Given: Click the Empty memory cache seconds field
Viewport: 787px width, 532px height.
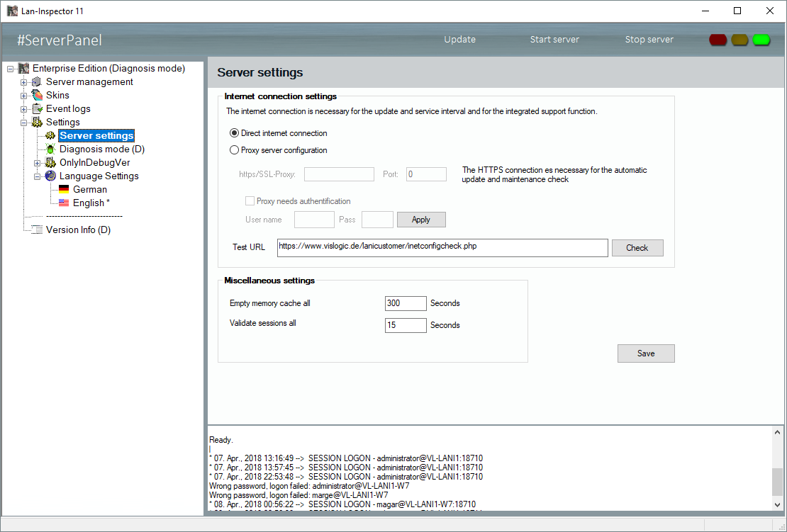Looking at the screenshot, I should 406,303.
